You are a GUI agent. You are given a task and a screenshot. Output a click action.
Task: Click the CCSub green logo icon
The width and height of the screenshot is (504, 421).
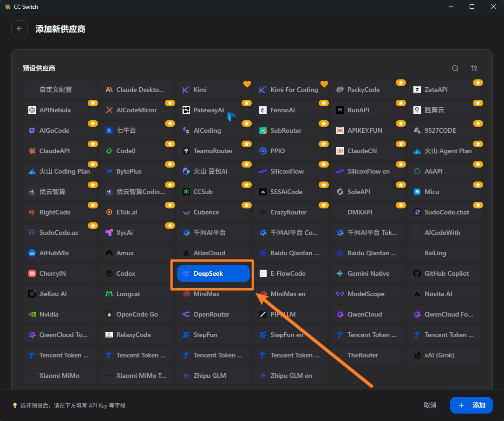186,192
